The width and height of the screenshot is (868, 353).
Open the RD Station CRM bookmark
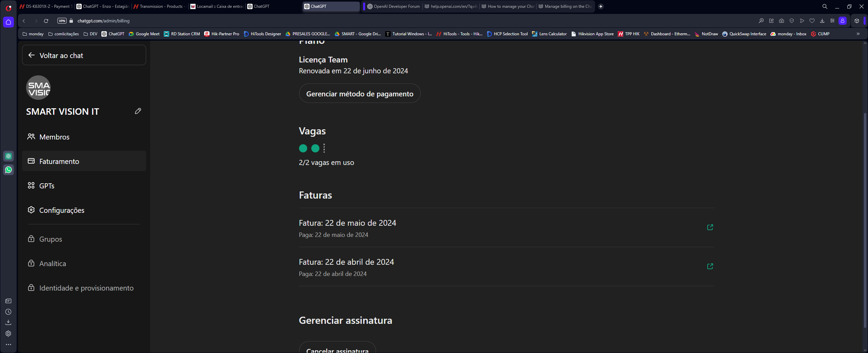182,34
